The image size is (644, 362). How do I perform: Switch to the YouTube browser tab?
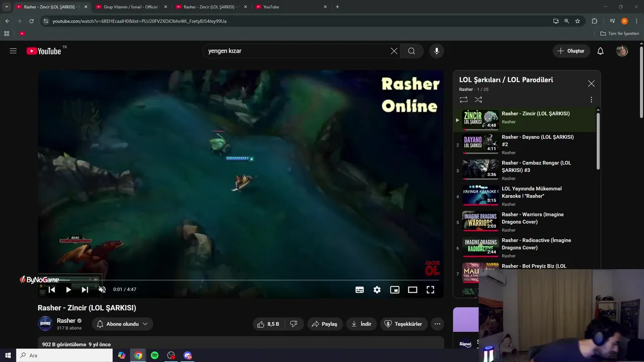point(290,7)
